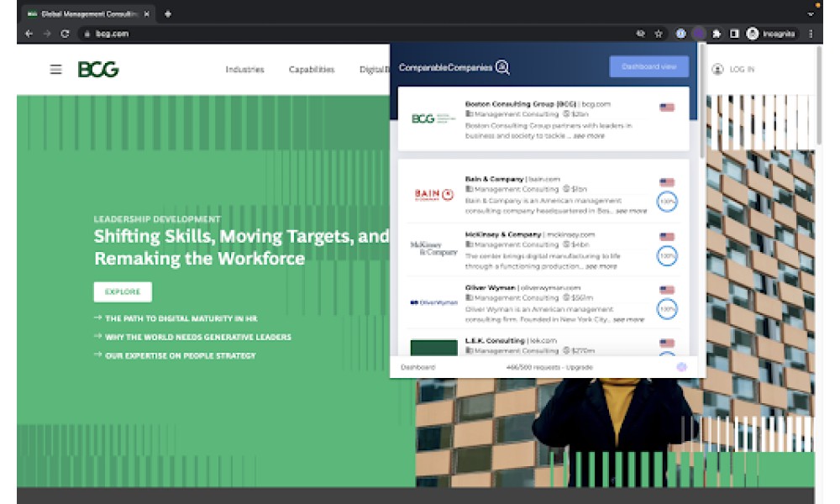The image size is (840, 504).
Task: Open Why the World Needs Generative Leaders
Action: [198, 337]
